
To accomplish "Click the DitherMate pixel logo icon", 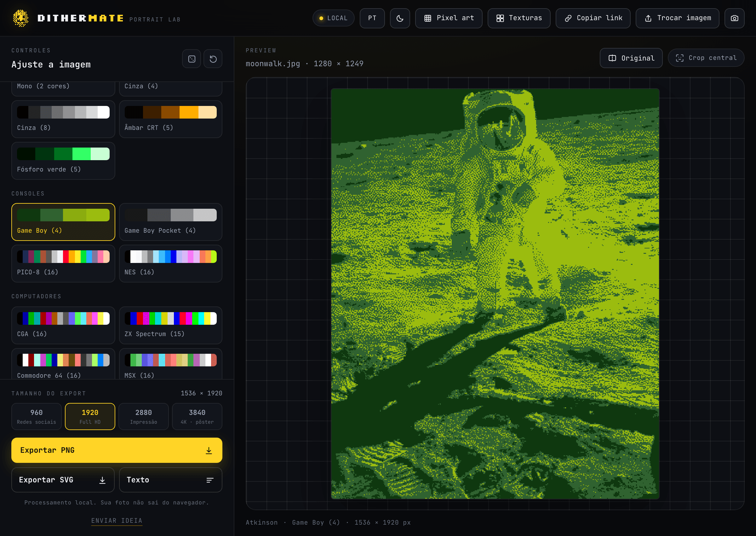I will click(20, 18).
